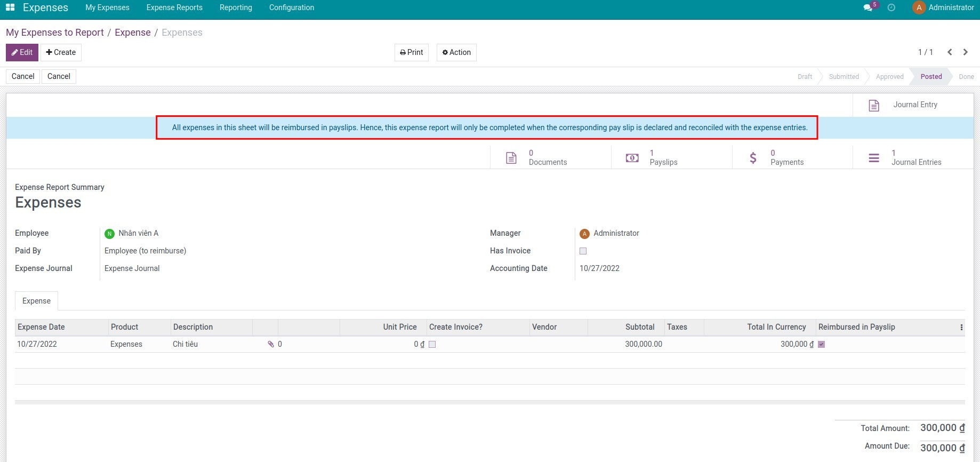Open the conversations message icon
Screen dimensions: 980x462
click(868, 7)
